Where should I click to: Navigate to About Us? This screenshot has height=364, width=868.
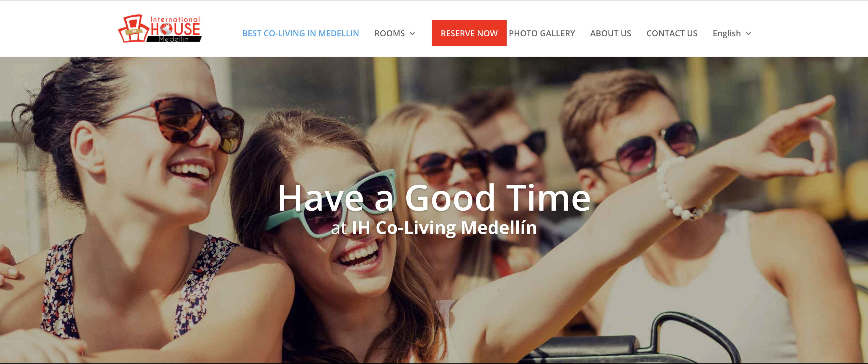tap(611, 33)
